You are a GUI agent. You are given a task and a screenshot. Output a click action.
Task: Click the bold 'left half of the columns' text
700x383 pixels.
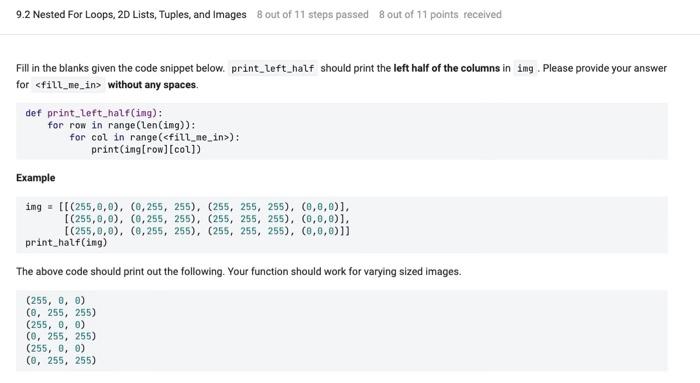tap(446, 68)
